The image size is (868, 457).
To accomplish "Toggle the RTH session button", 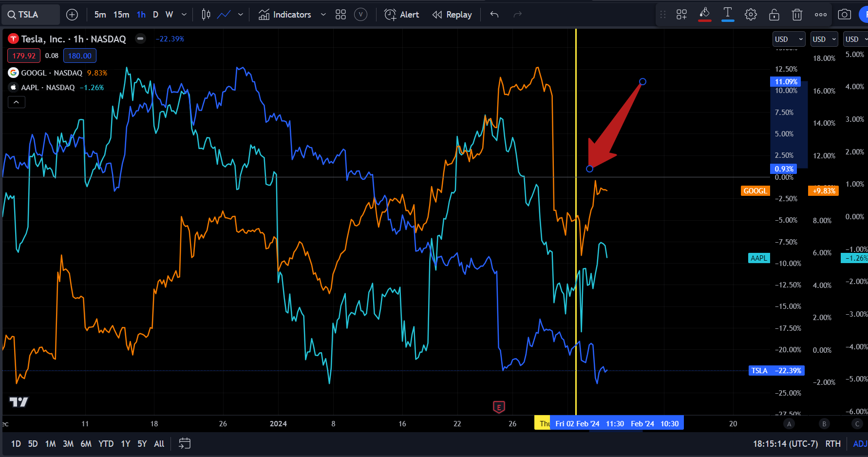I will pyautogui.click(x=833, y=443).
